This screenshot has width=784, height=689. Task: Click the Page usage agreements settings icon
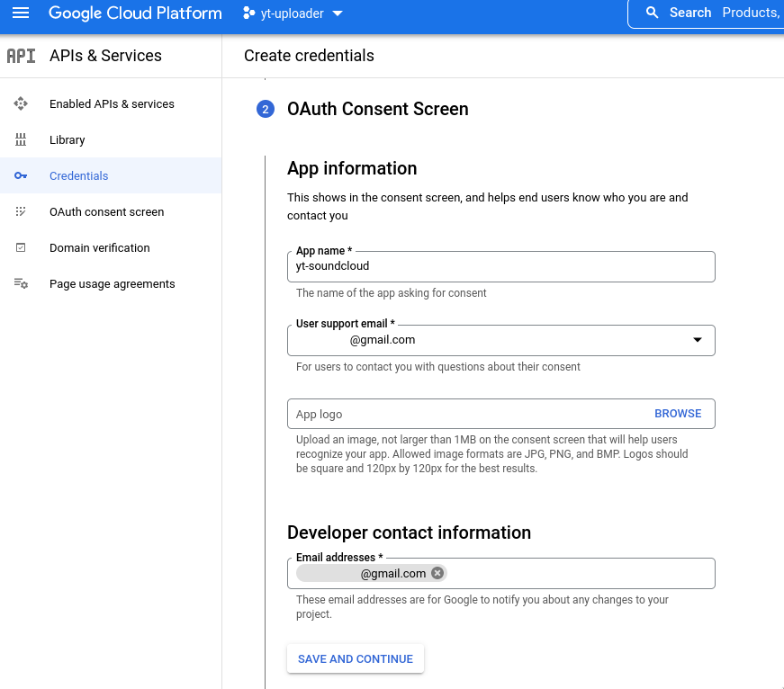pyautogui.click(x=21, y=284)
